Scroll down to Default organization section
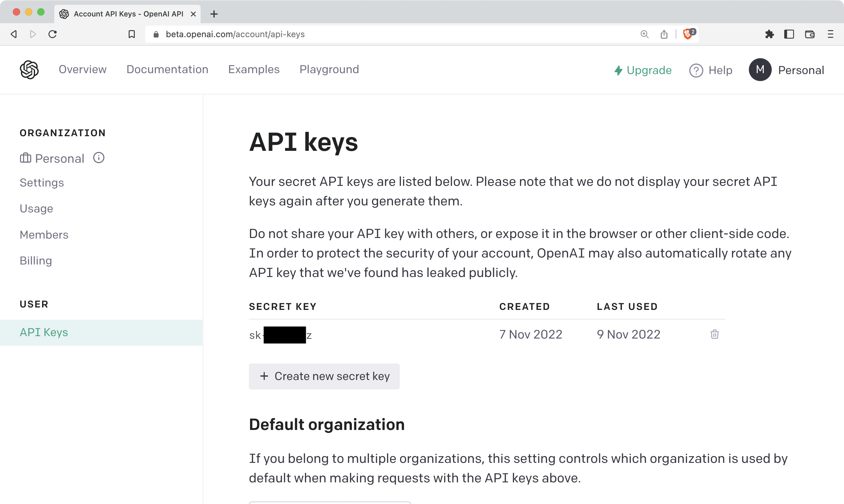 point(327,424)
